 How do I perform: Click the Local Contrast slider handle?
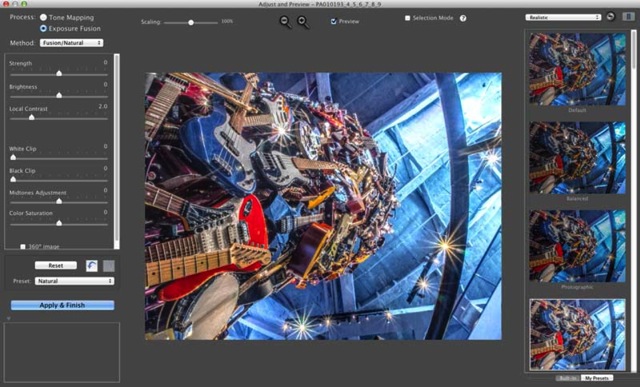coord(31,117)
